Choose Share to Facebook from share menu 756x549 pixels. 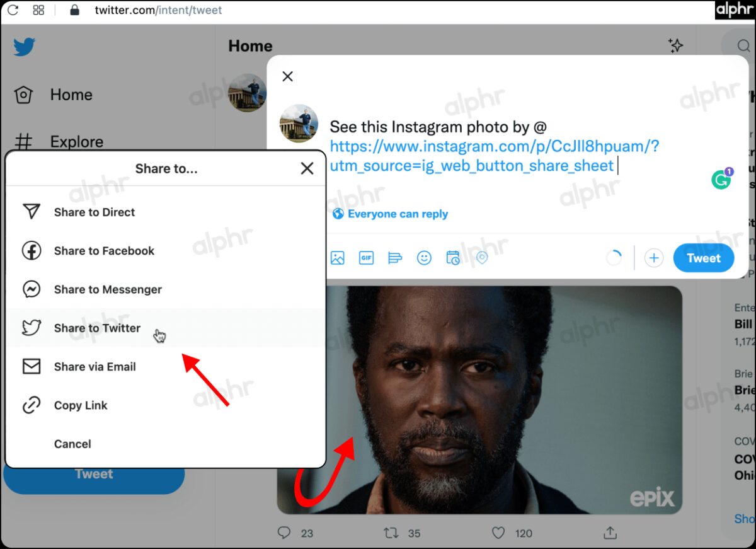[x=104, y=250]
